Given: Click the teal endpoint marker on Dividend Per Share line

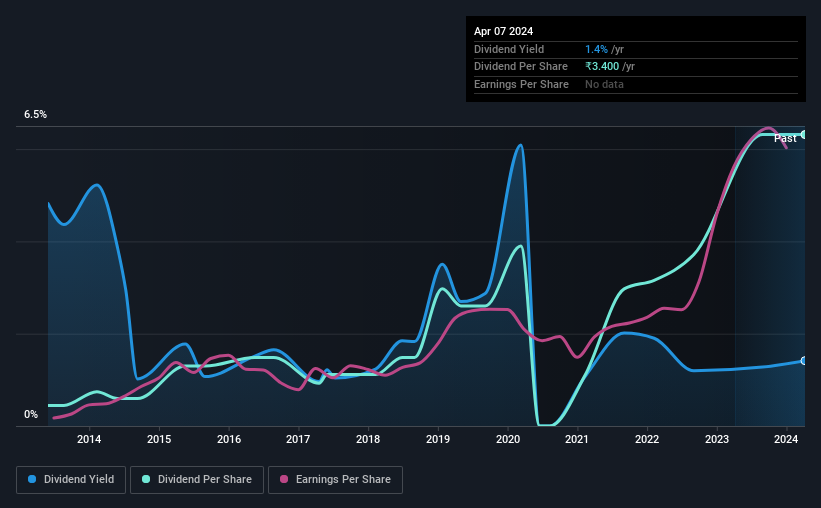Looking at the screenshot, I should pos(804,135).
